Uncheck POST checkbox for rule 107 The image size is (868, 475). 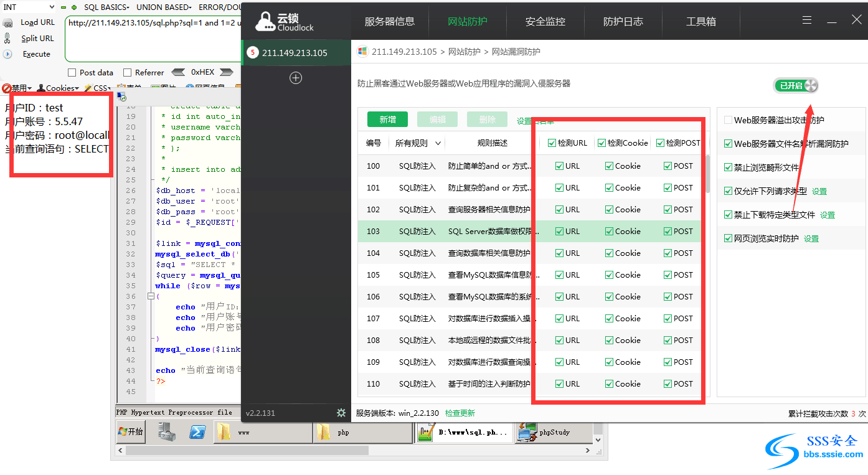click(x=668, y=318)
